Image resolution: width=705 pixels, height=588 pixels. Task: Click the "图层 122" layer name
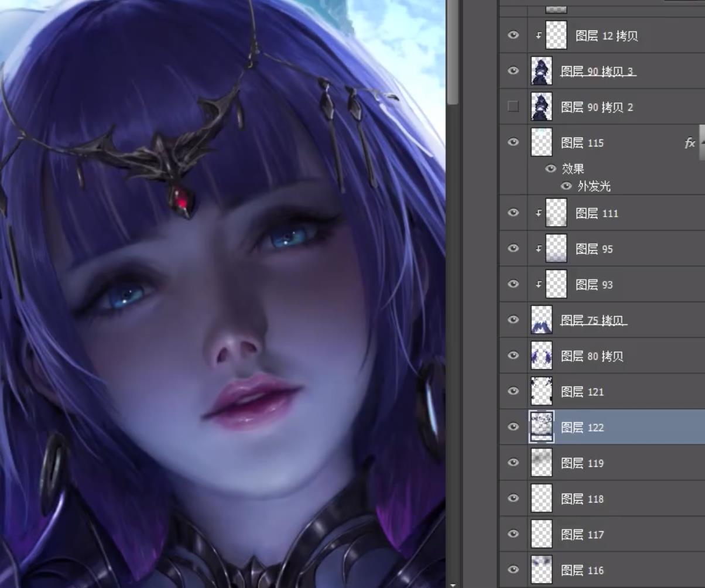pyautogui.click(x=582, y=428)
